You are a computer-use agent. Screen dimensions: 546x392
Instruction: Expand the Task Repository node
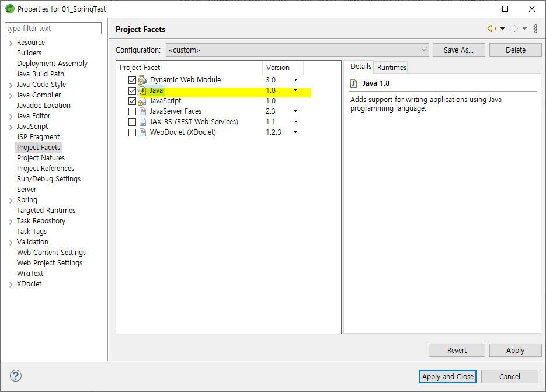(x=11, y=222)
